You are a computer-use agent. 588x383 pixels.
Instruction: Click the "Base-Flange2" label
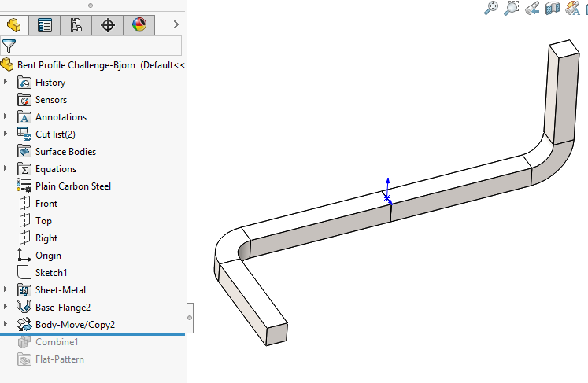click(x=63, y=308)
